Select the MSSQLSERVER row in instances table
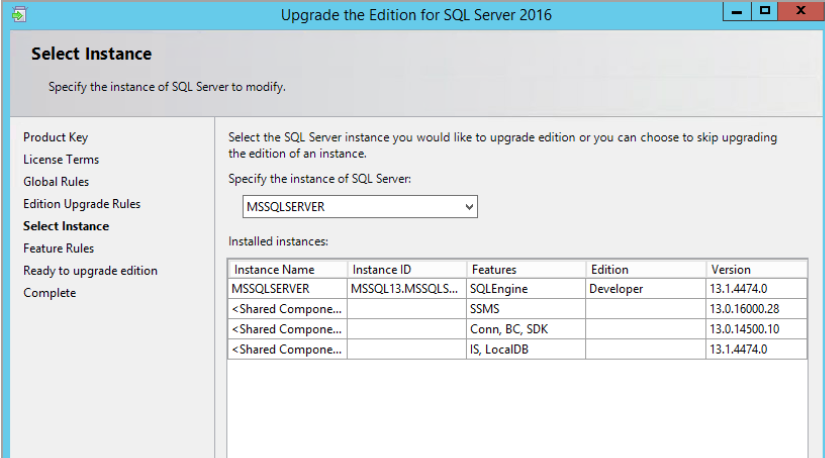The image size is (825, 458). click(x=518, y=288)
